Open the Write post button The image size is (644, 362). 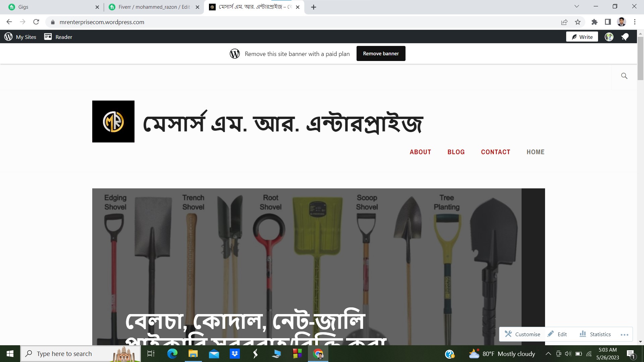click(582, 37)
